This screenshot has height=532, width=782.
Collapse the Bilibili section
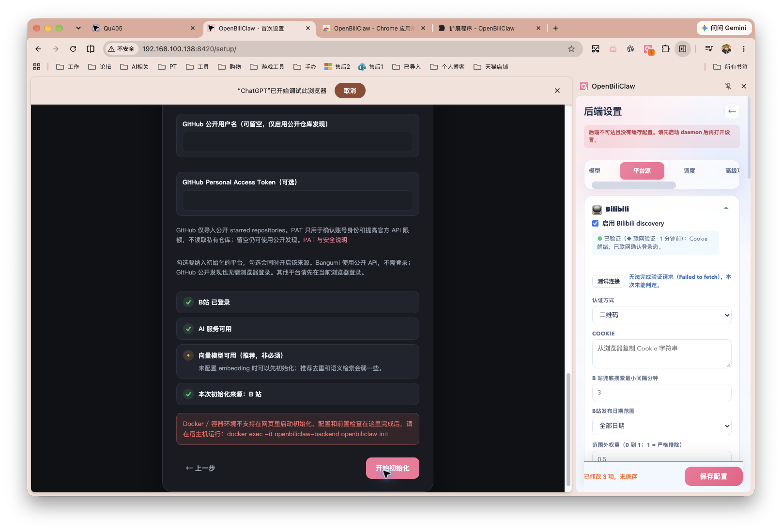pyautogui.click(x=726, y=208)
